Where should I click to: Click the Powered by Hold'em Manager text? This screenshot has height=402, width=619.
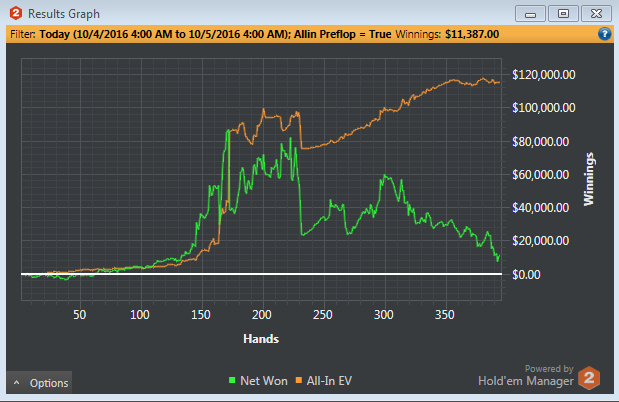point(526,375)
